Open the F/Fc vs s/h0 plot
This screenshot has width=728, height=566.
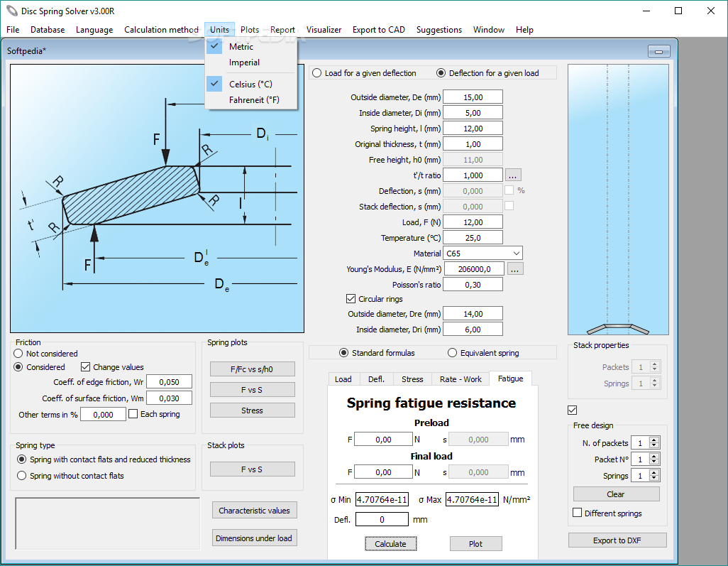(x=252, y=369)
